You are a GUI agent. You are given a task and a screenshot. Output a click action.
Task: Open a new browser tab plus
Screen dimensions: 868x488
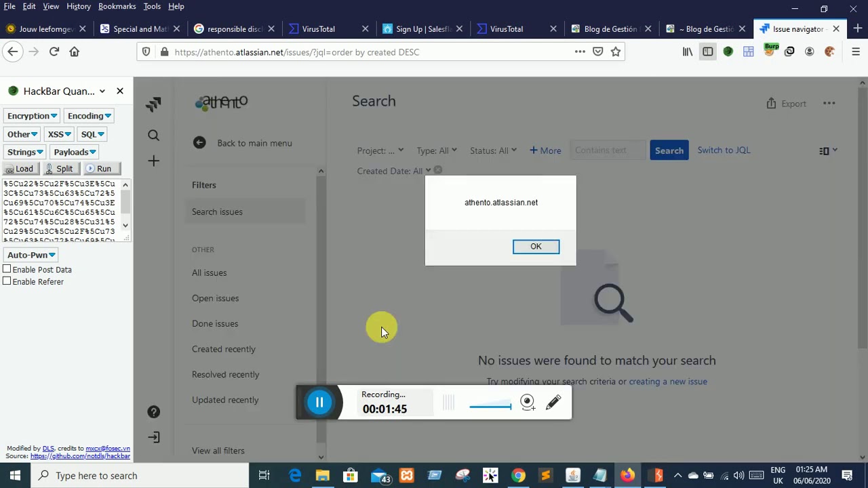point(857,28)
